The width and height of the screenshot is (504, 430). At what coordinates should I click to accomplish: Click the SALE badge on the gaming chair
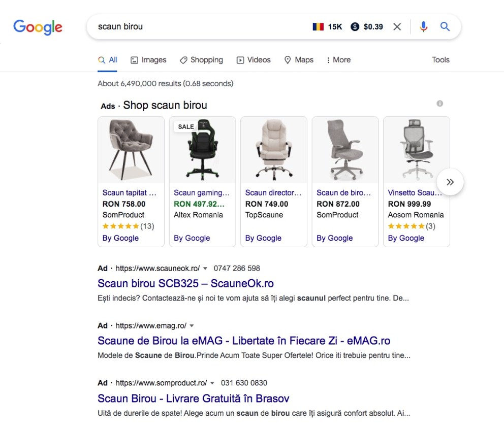(186, 127)
